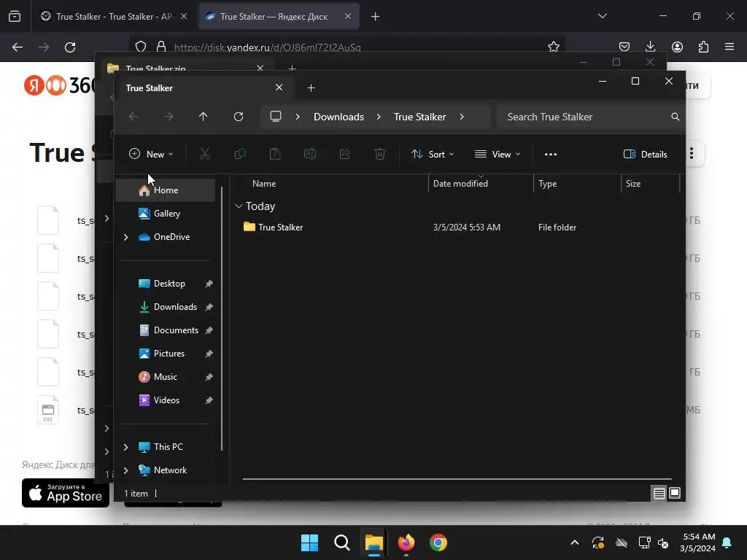Refresh the True Stalker folder view

point(239,117)
